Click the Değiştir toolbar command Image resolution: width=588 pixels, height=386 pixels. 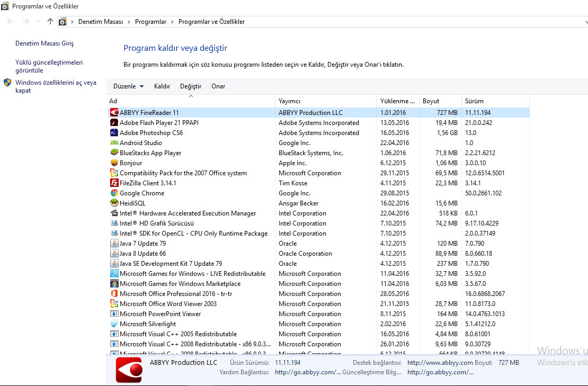tap(191, 86)
